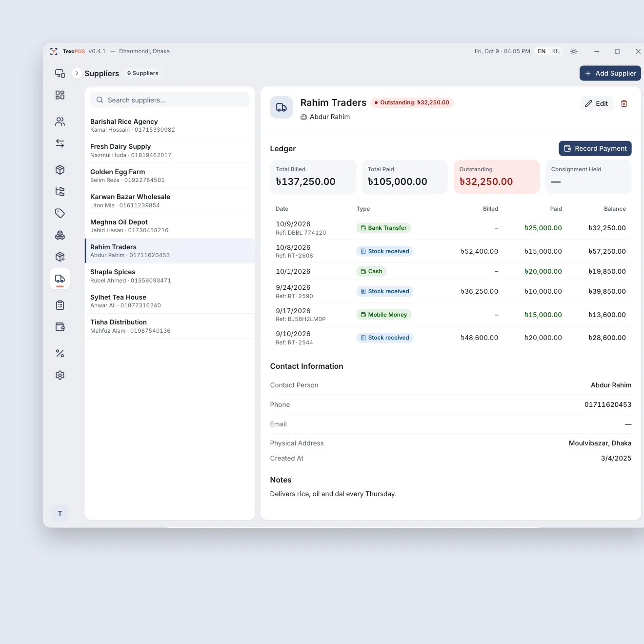Select Golden Egg Farm supplier
This screenshot has height=644, width=644.
pos(170,176)
